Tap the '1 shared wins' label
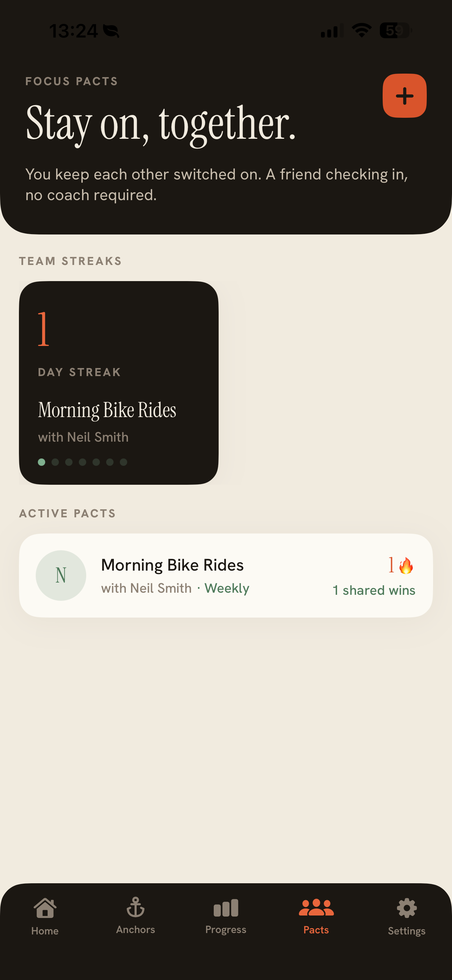 (374, 590)
